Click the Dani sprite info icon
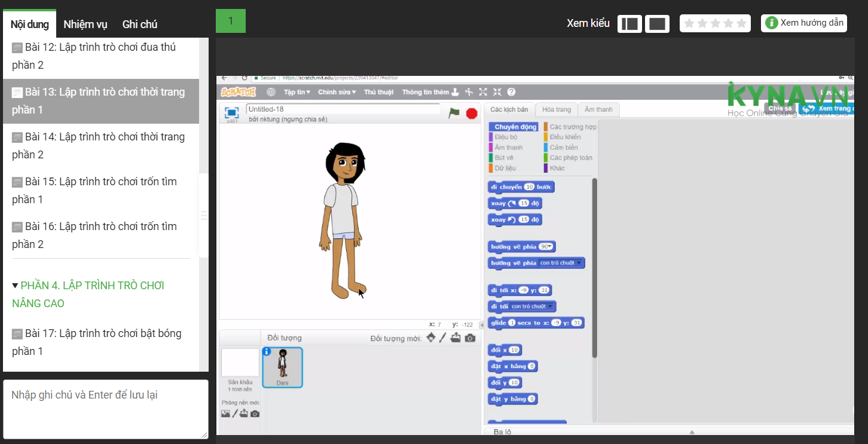Viewport: 868px width, 444px height. click(x=267, y=351)
